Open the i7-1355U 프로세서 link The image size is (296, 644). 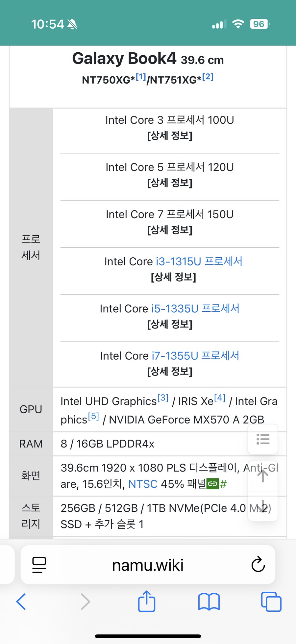tap(195, 355)
